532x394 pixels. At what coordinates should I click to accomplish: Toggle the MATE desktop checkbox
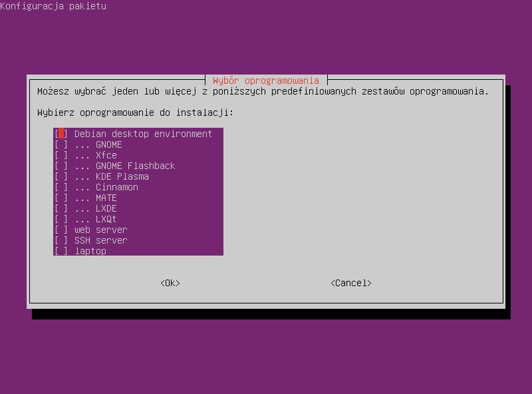pyautogui.click(x=61, y=198)
